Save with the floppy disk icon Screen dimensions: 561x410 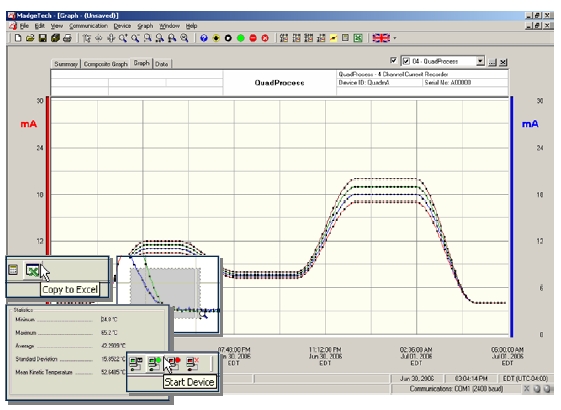(x=43, y=38)
